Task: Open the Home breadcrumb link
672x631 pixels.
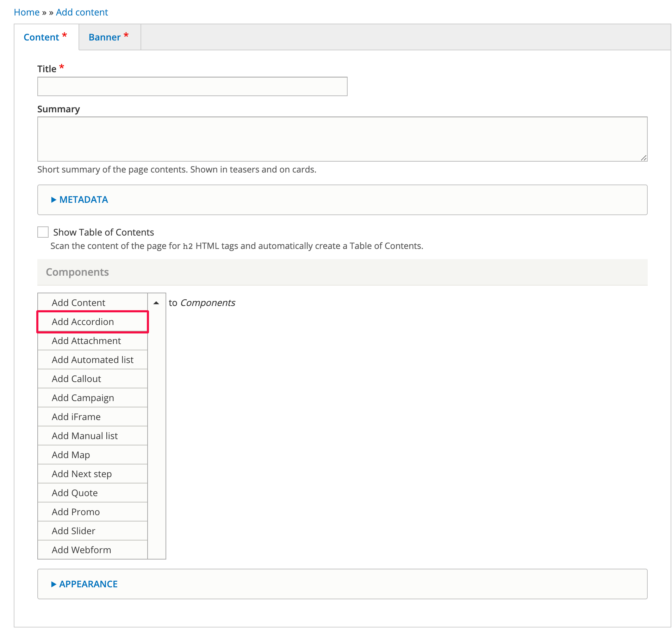Action: (27, 12)
